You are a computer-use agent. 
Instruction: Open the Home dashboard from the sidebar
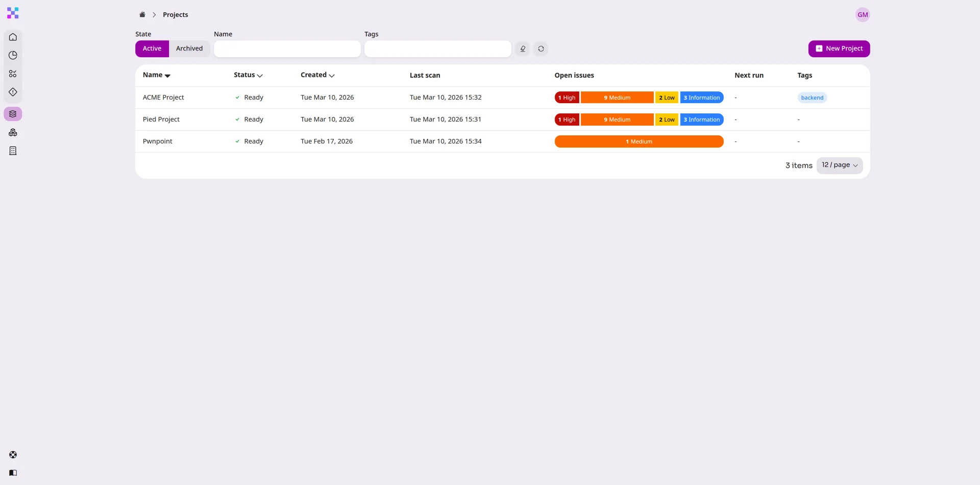[x=13, y=37]
